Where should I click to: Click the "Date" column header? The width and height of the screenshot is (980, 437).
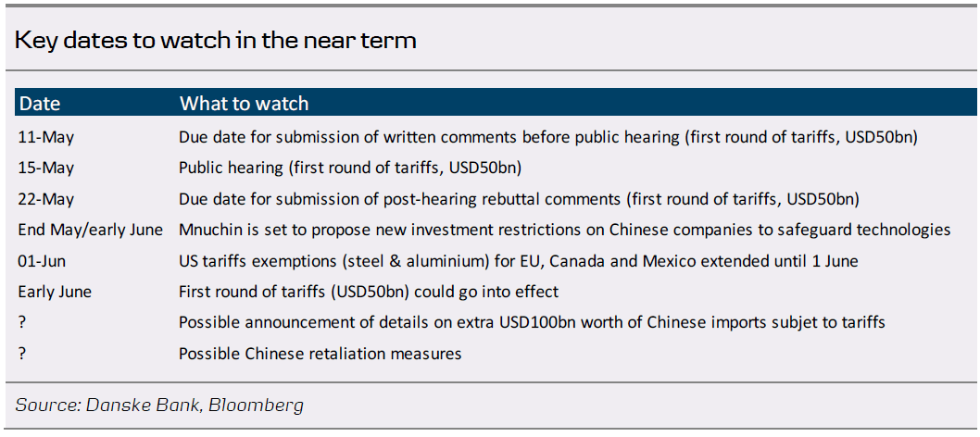pyautogui.click(x=40, y=103)
